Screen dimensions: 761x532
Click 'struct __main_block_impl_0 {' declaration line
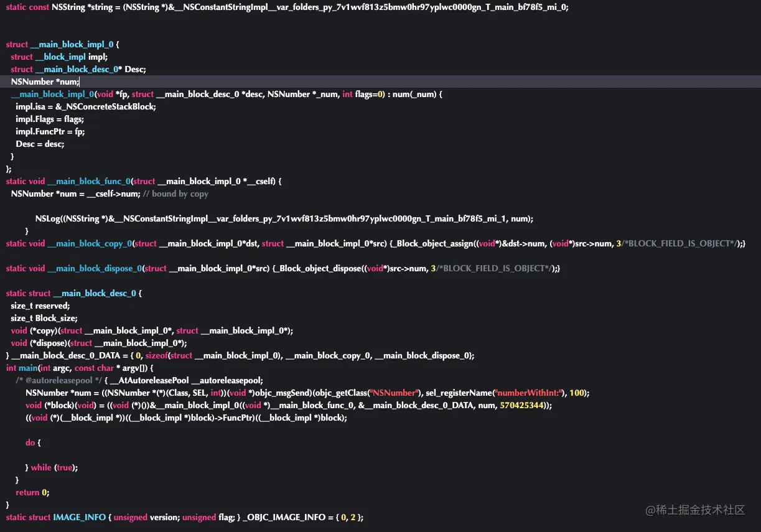[62, 44]
